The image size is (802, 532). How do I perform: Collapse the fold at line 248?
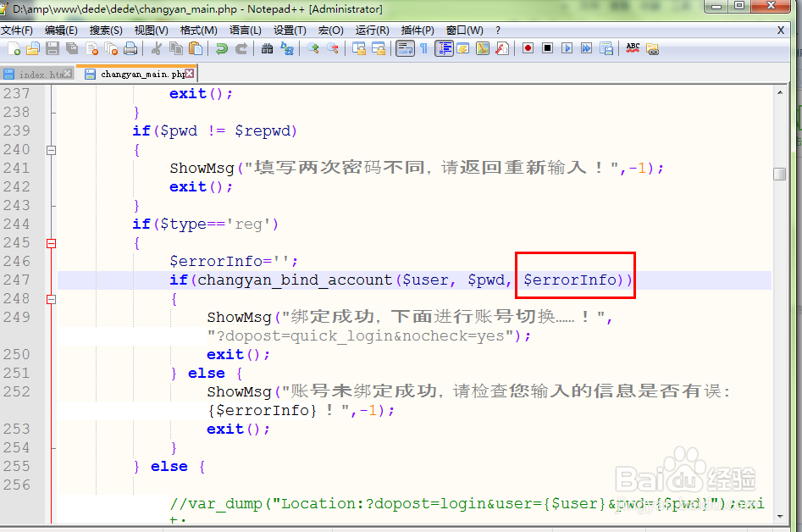tap(51, 299)
